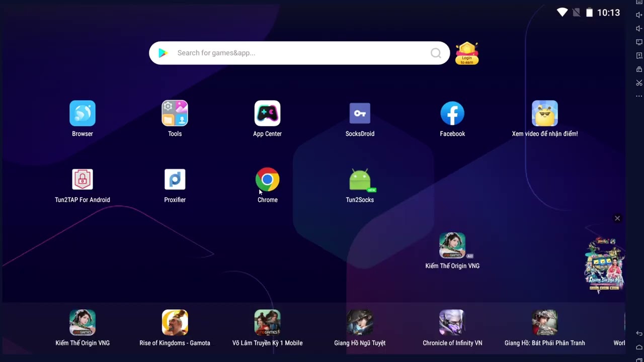
Task: Click the toolbox sidebar icon
Action: pos(639,69)
